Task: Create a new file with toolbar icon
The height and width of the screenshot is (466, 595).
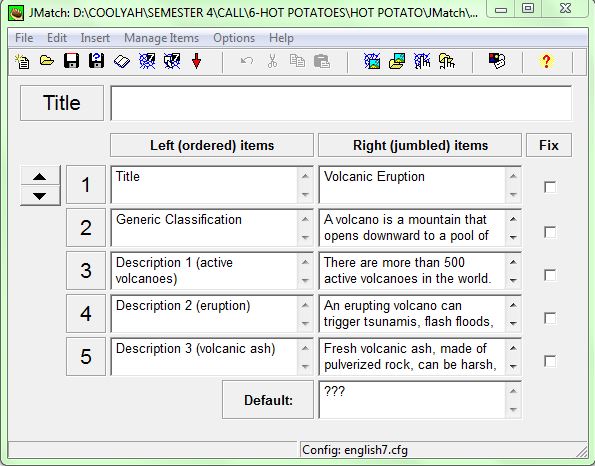Action: [22, 61]
